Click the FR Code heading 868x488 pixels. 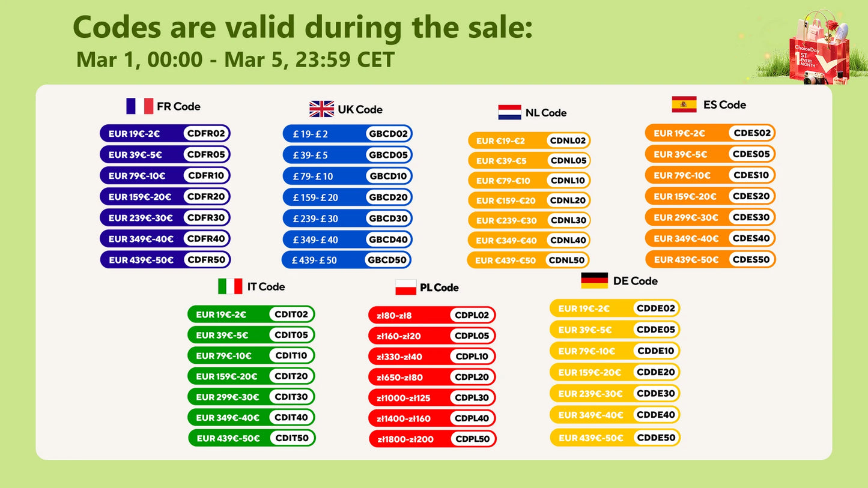click(x=178, y=106)
